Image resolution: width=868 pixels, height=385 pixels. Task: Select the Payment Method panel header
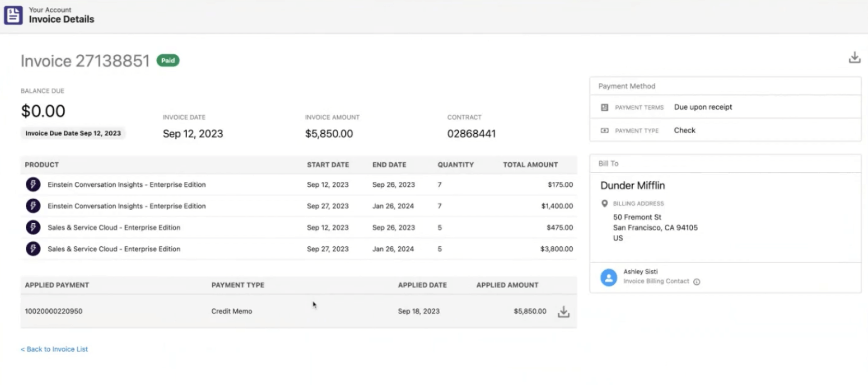click(x=626, y=86)
